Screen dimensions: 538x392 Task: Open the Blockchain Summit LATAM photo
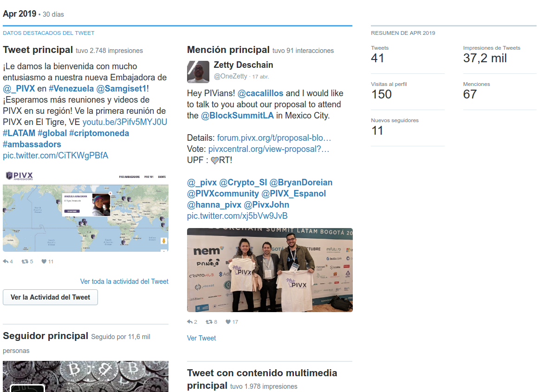point(270,270)
